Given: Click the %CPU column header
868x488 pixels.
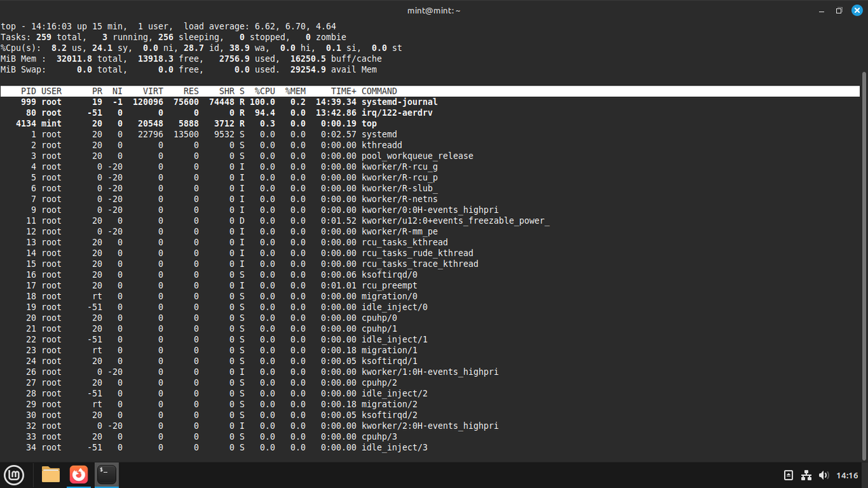Looking at the screenshot, I should (264, 91).
